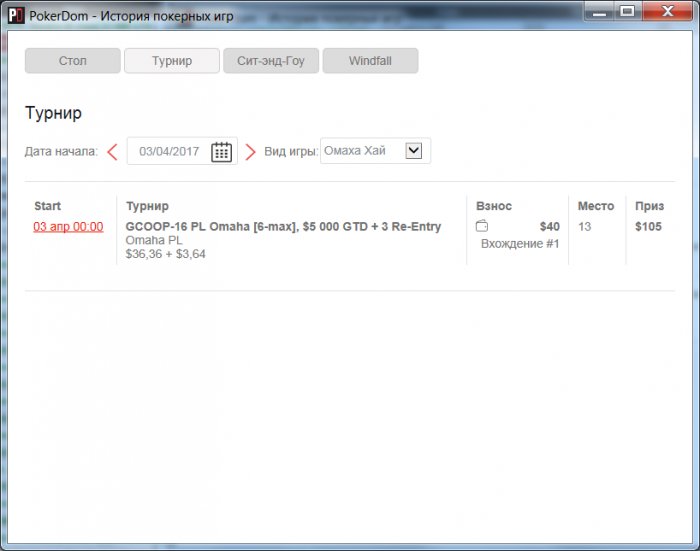Click the place value 13
The width and height of the screenshot is (700, 551).
584,226
